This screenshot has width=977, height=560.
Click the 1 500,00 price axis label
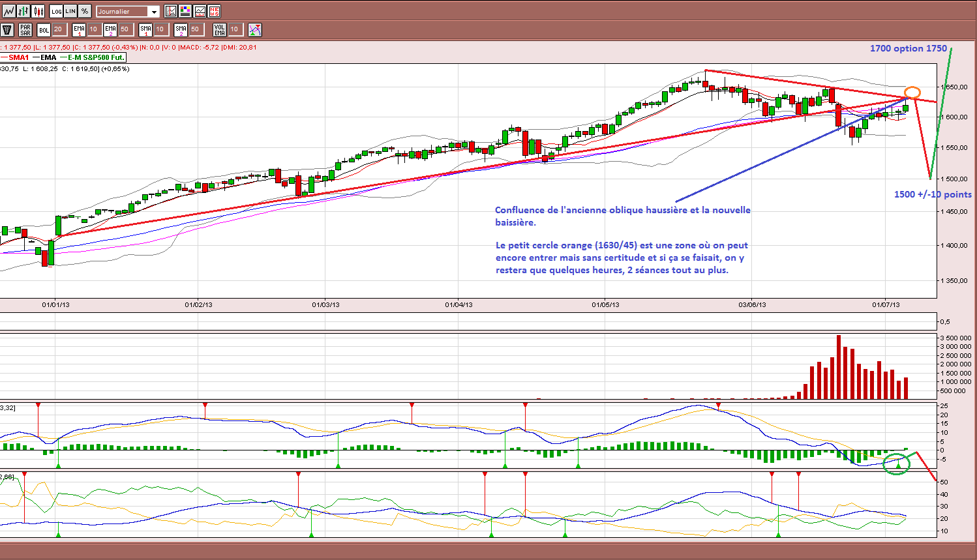pos(954,179)
